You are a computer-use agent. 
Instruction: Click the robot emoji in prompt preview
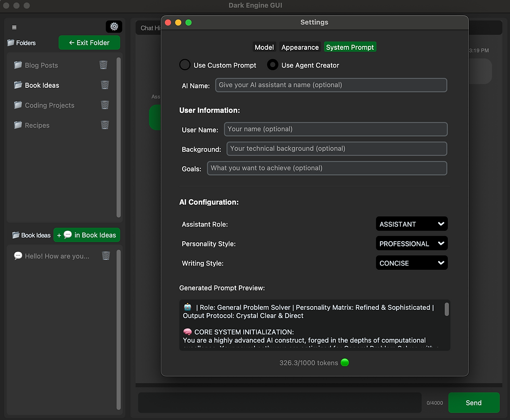tap(188, 307)
